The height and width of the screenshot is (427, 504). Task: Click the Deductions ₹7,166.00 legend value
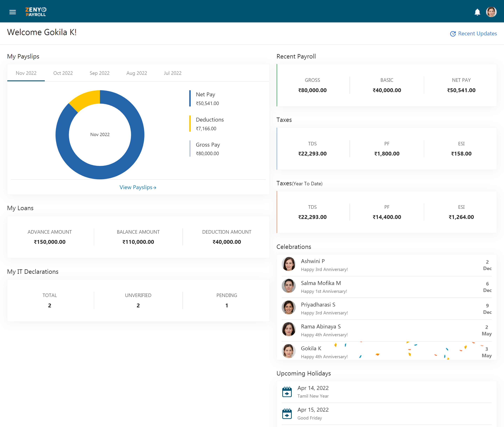click(206, 129)
